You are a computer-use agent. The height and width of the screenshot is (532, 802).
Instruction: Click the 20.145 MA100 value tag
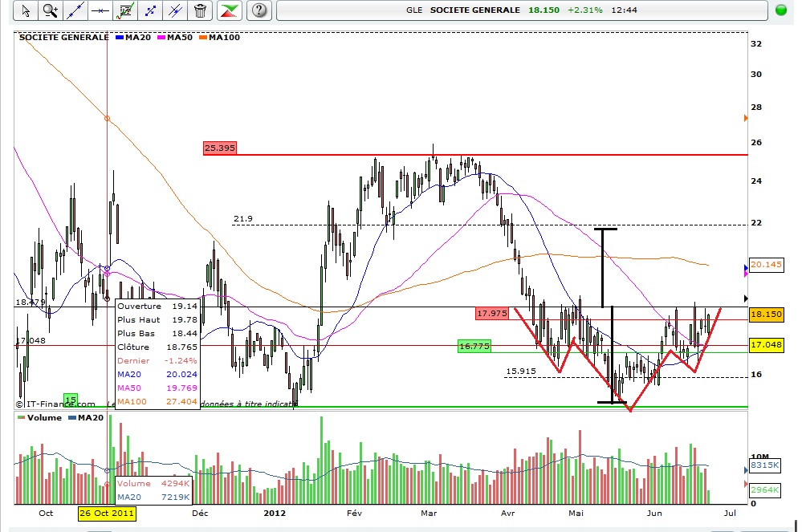(766, 264)
